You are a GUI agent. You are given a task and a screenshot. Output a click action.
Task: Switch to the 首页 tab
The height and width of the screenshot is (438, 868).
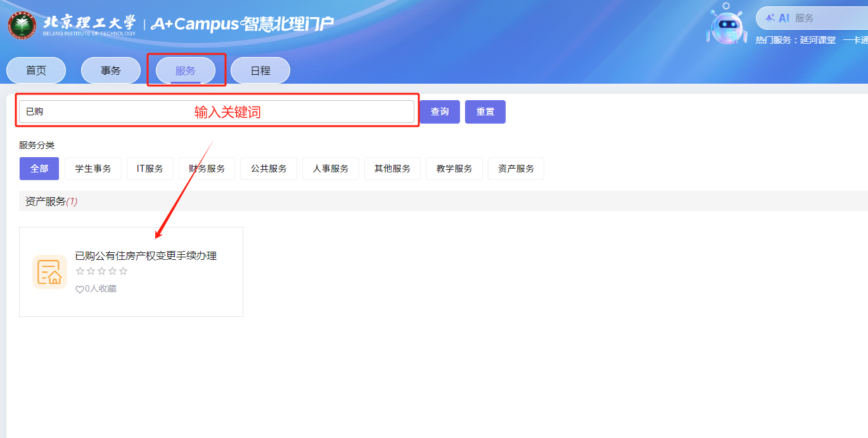point(36,70)
